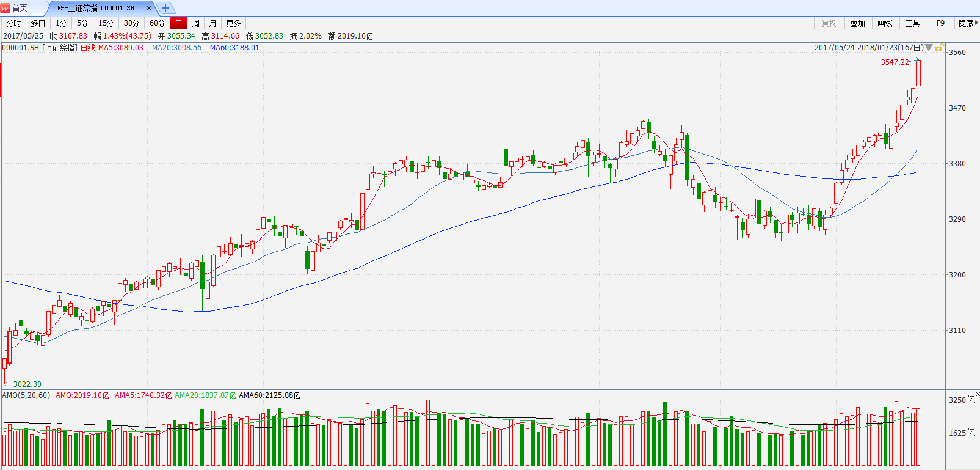The width and height of the screenshot is (980, 470).
Task: Expand the date range dropdown triangle
Action: [929, 48]
